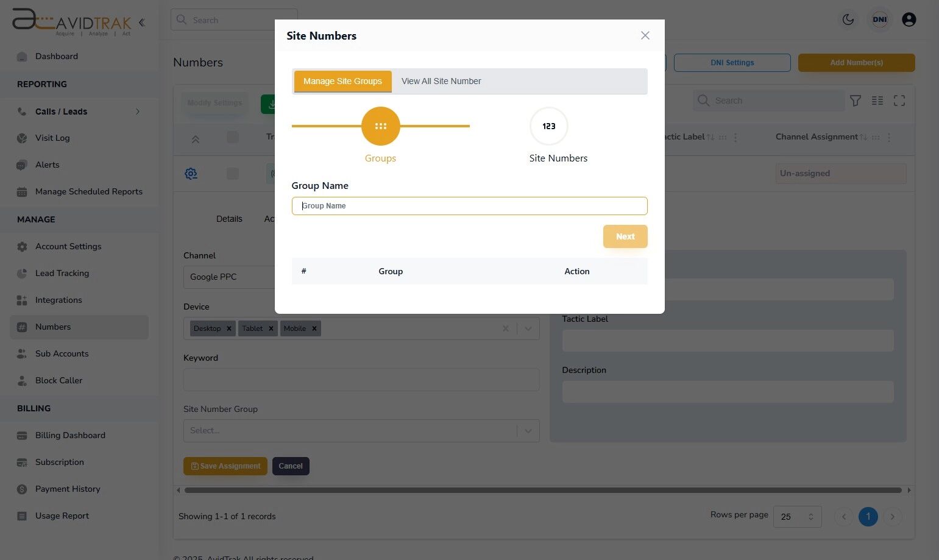
Task: Open Dashboard from the sidebar
Action: click(57, 56)
